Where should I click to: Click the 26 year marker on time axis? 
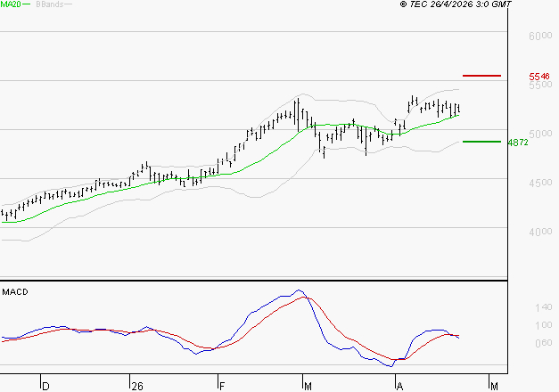(x=137, y=387)
